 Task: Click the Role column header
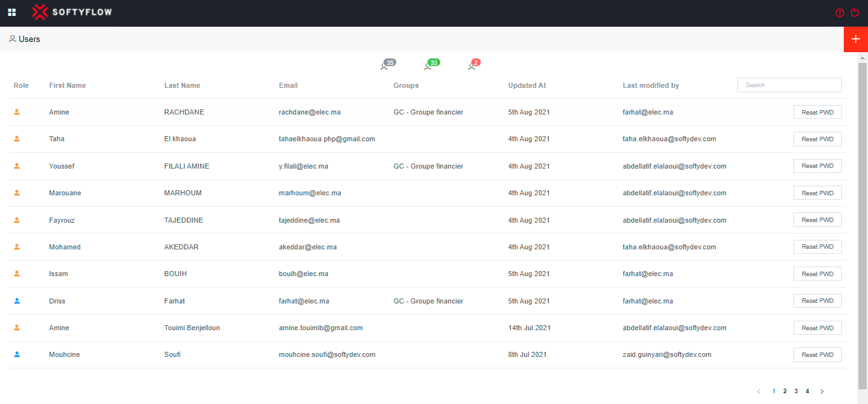click(21, 85)
